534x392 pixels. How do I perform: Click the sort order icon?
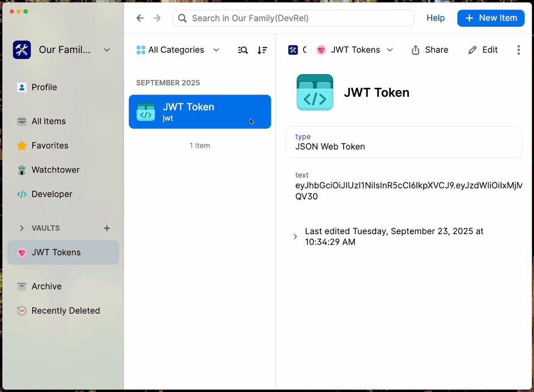(x=262, y=50)
